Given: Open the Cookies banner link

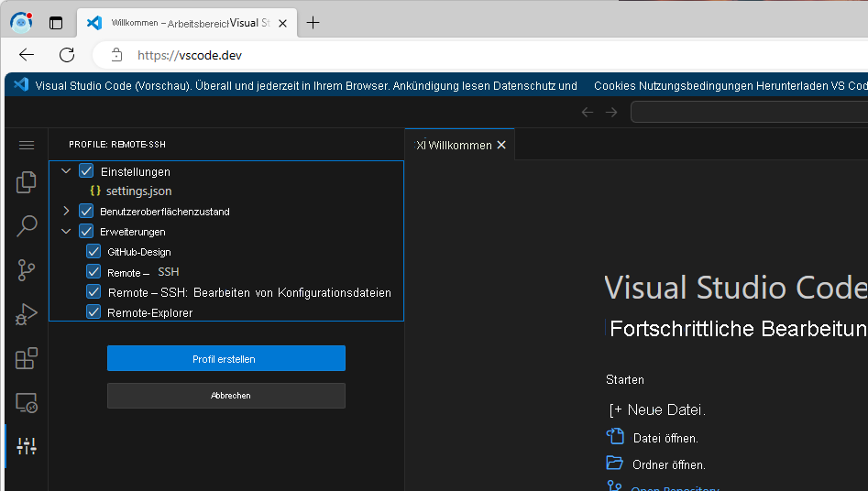Looking at the screenshot, I should coord(614,86).
